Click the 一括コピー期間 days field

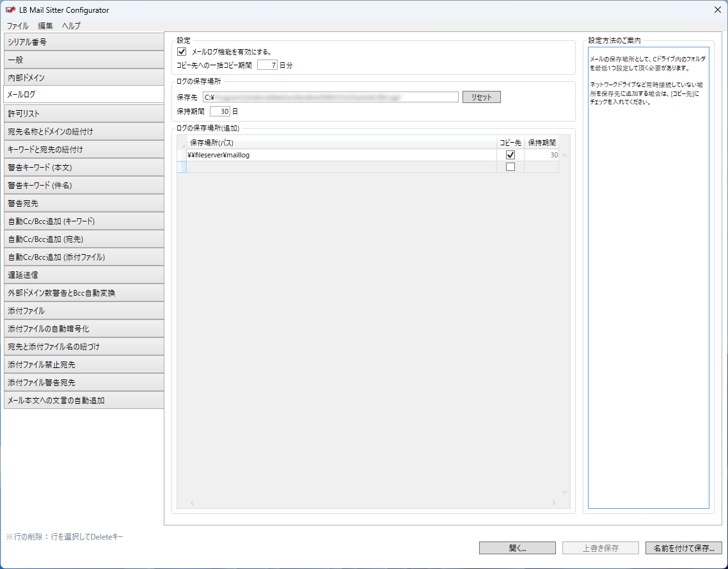coord(267,65)
